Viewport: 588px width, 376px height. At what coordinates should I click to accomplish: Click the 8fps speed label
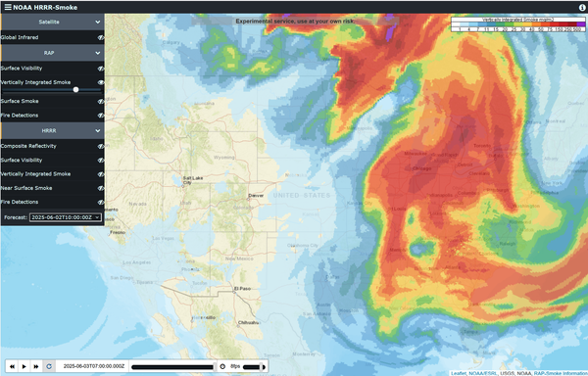(235, 366)
